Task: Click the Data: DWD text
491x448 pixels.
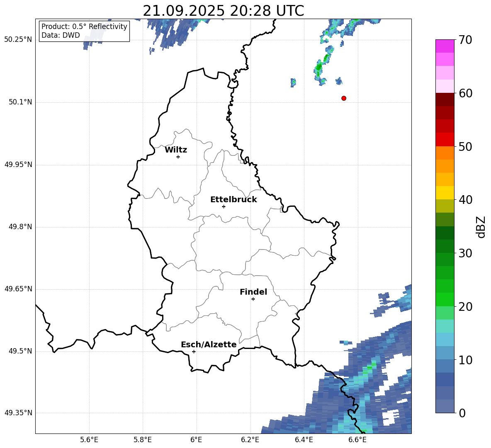Action: click(61, 35)
